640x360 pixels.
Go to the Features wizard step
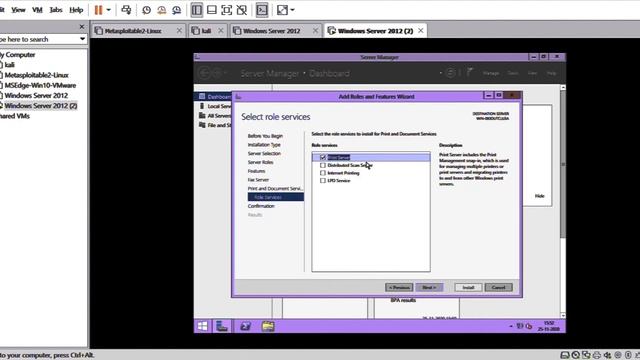(x=256, y=171)
